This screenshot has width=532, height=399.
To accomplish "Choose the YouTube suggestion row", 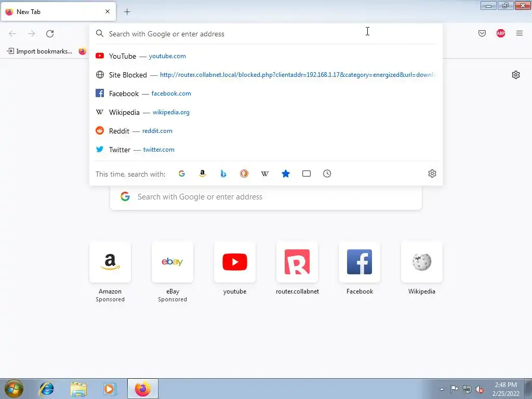I will click(x=266, y=56).
